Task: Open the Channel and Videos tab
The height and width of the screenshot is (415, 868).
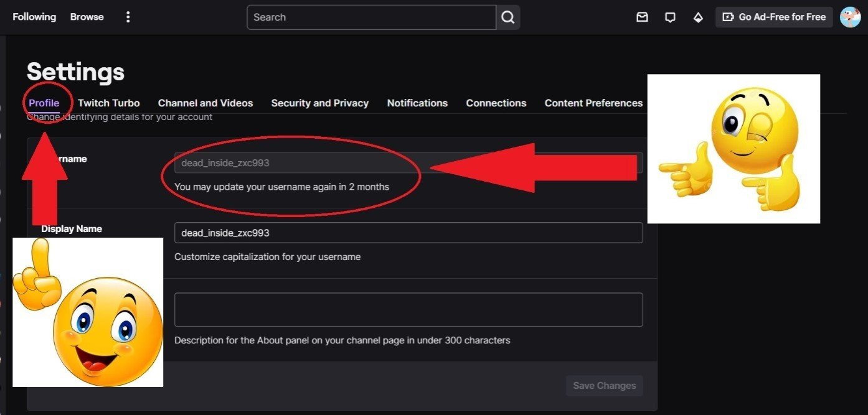Action: (205, 103)
